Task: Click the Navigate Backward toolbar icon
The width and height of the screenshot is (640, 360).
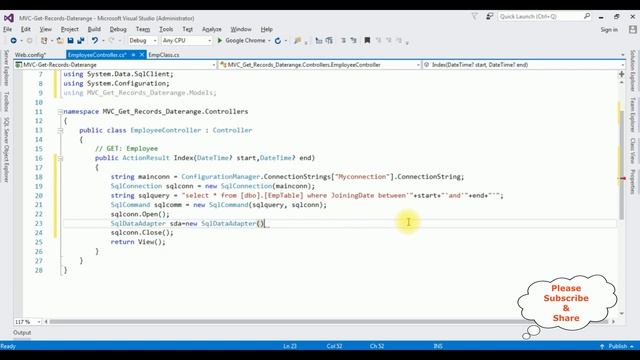Action: (13, 40)
